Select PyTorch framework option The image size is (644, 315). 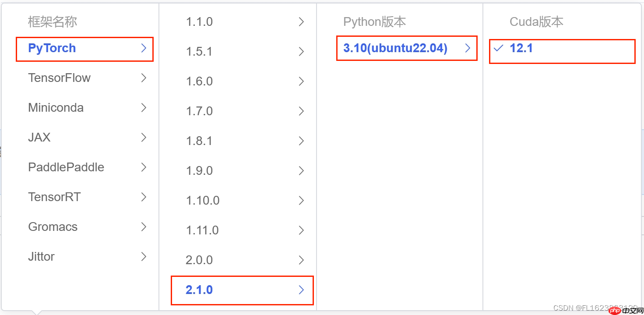tap(52, 48)
